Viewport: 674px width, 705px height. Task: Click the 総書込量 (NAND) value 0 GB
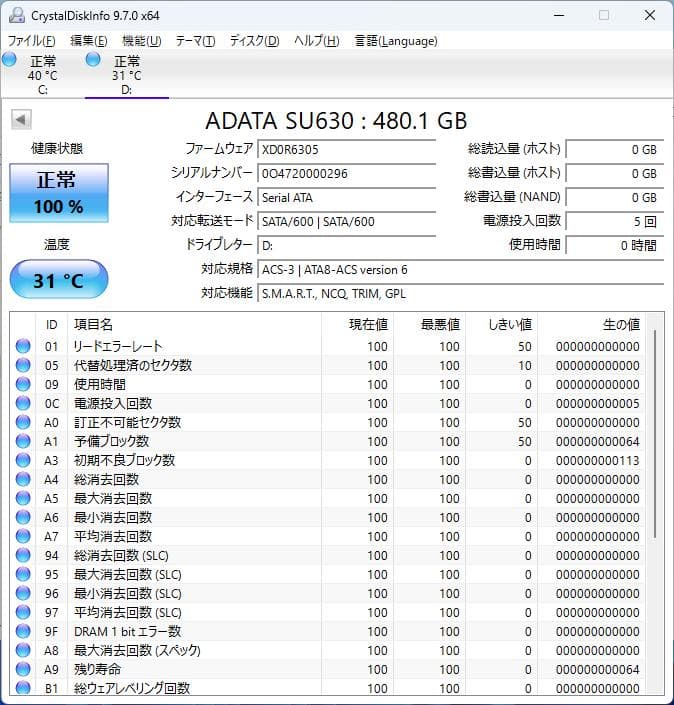coord(615,197)
